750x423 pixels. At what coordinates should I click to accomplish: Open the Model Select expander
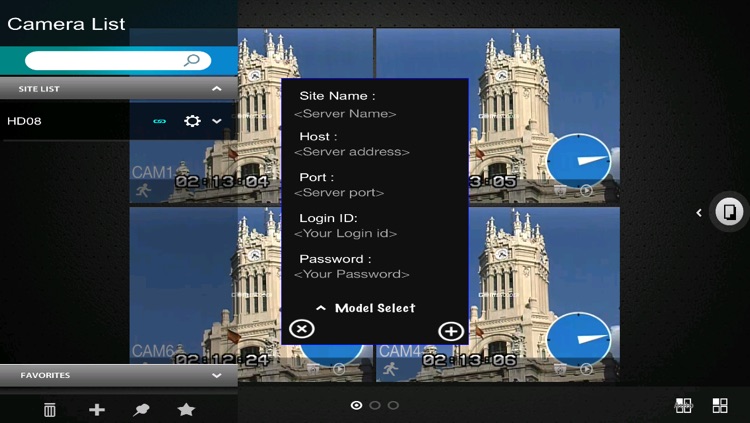(x=366, y=308)
